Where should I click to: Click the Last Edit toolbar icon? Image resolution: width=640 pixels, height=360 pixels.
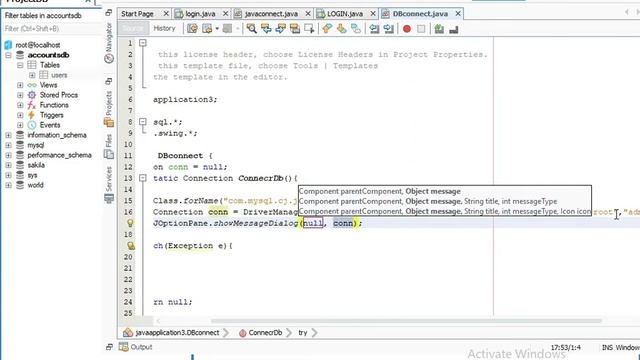point(192,29)
